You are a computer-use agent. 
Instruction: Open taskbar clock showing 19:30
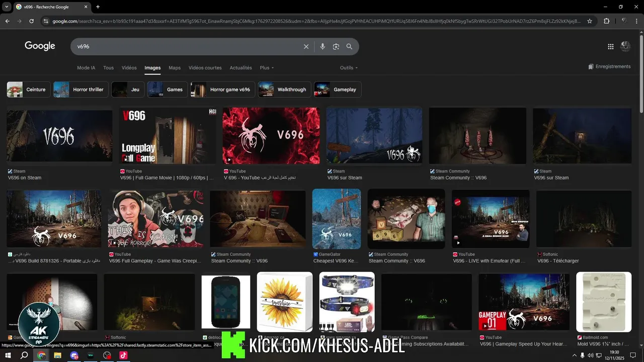(614, 355)
